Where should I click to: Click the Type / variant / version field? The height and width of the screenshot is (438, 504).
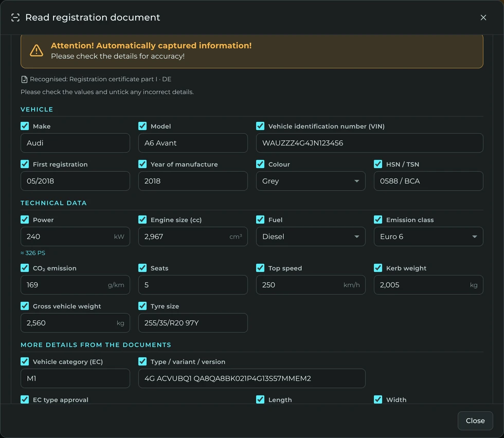coord(252,378)
